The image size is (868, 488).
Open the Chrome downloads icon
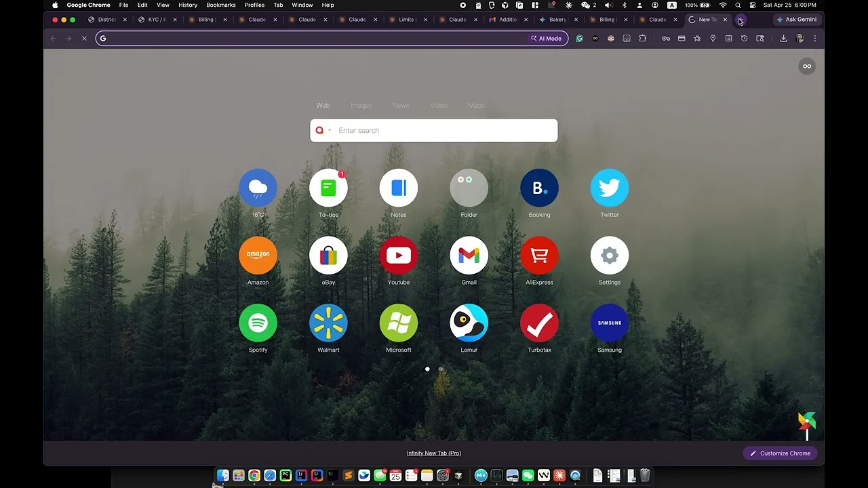pos(783,39)
